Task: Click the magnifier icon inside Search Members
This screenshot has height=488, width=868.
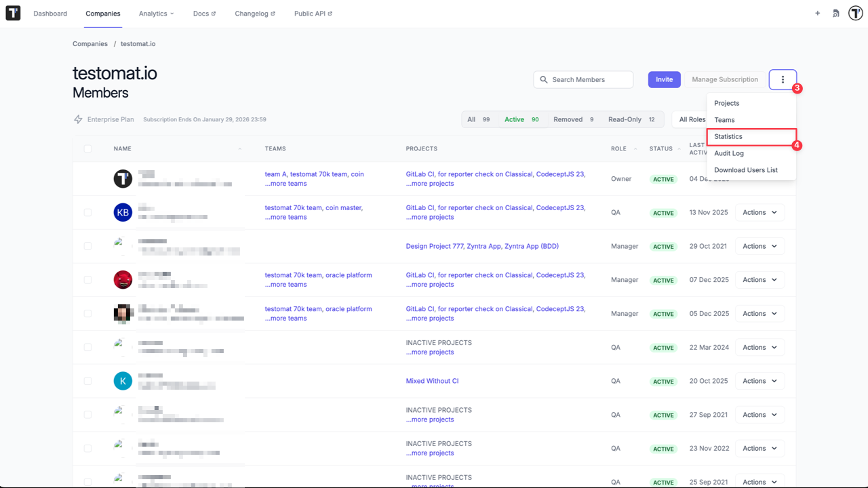Action: tap(543, 79)
